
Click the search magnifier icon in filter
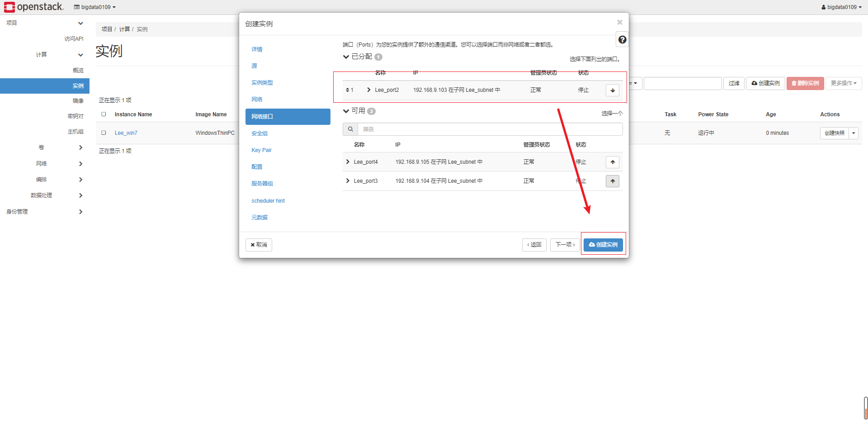pyautogui.click(x=350, y=129)
